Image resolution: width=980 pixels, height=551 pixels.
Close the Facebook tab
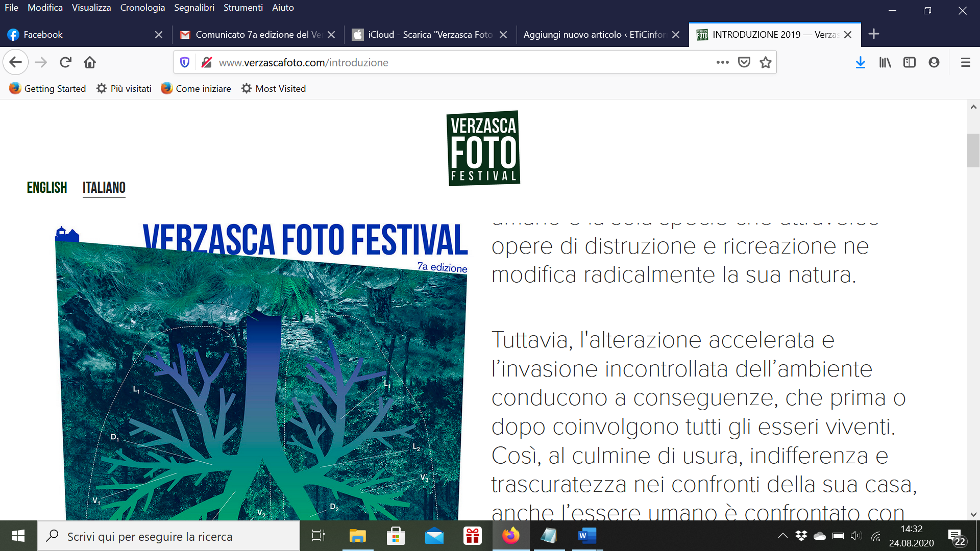tap(159, 35)
